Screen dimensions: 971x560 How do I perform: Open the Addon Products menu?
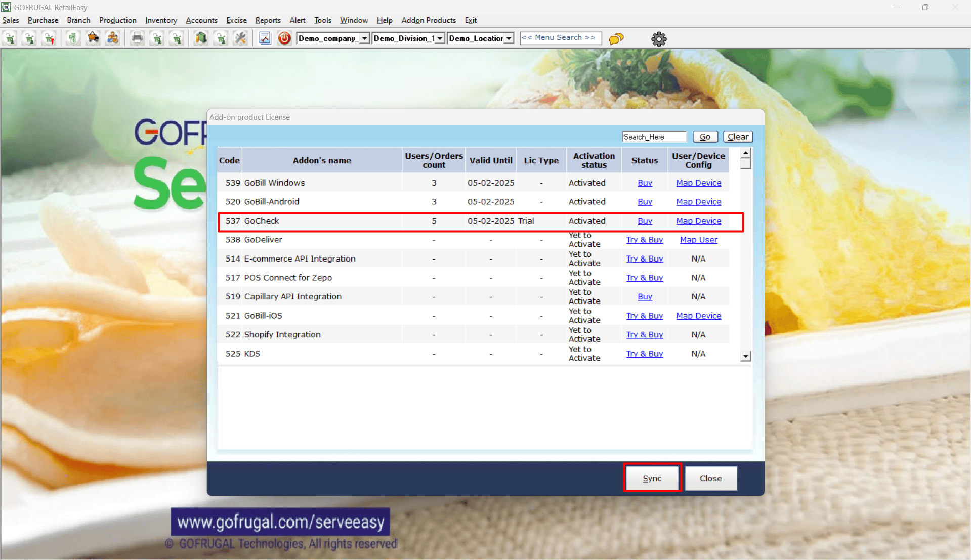point(428,20)
